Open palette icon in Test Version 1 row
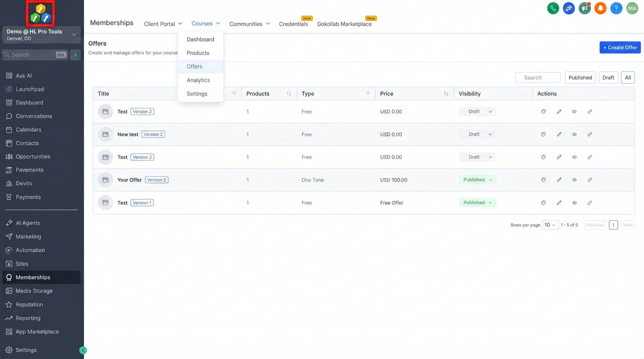644x359 pixels. click(543, 203)
